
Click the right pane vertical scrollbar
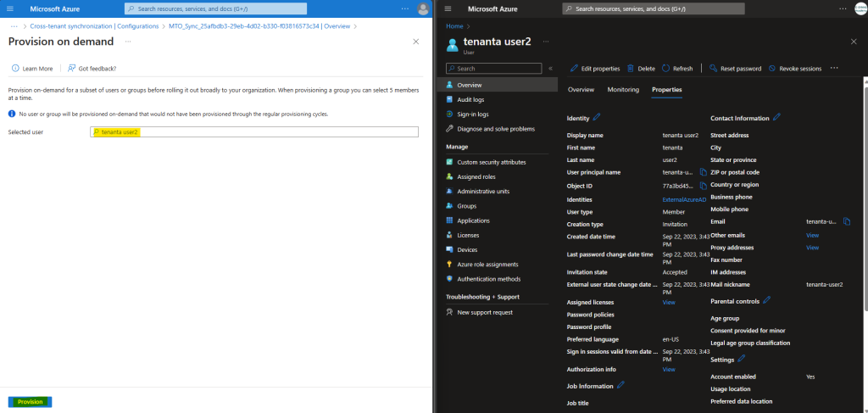tap(865, 193)
